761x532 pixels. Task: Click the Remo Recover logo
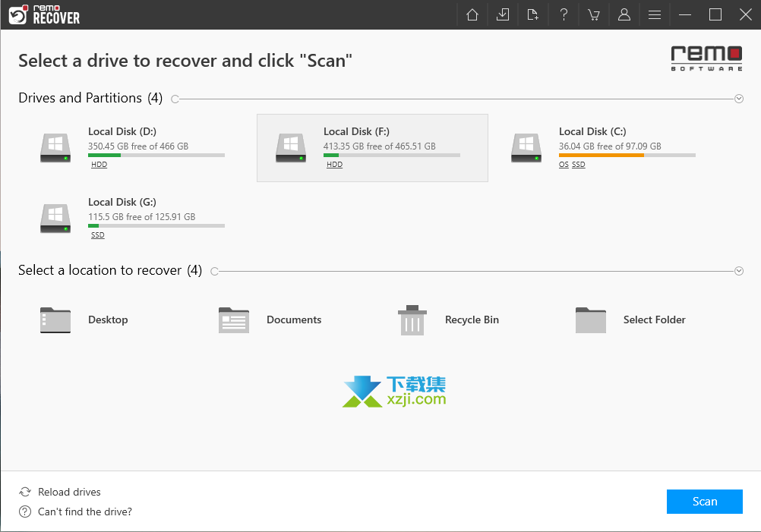tap(44, 14)
